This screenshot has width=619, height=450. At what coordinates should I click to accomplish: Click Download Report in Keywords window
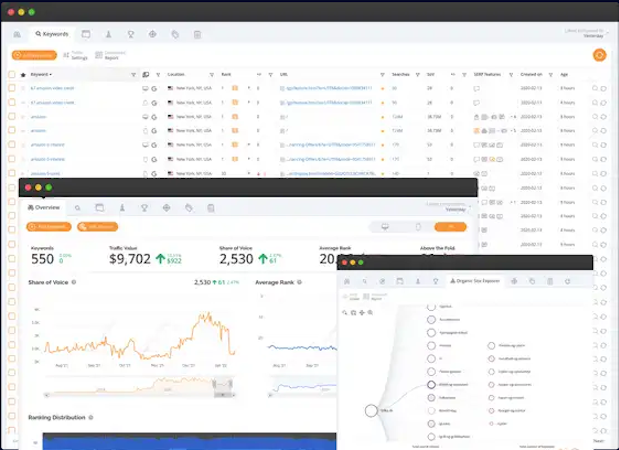pyautogui.click(x=111, y=55)
